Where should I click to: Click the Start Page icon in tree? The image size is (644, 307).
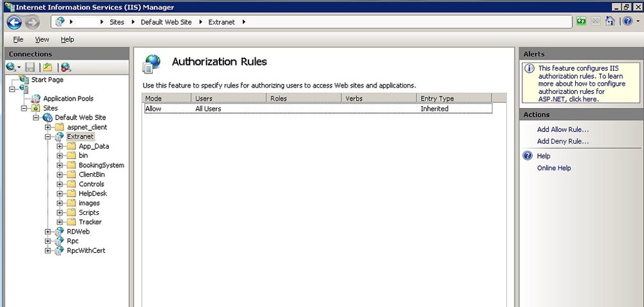click(24, 80)
